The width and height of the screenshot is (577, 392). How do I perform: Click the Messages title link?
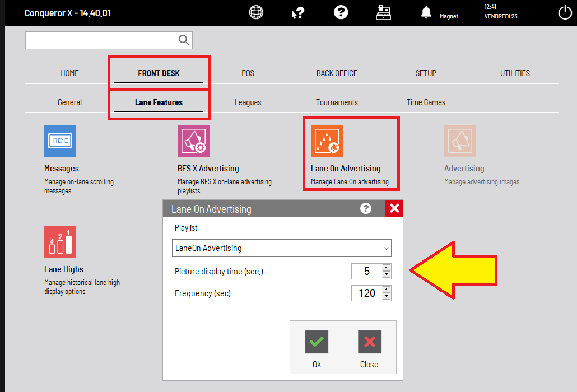62,169
